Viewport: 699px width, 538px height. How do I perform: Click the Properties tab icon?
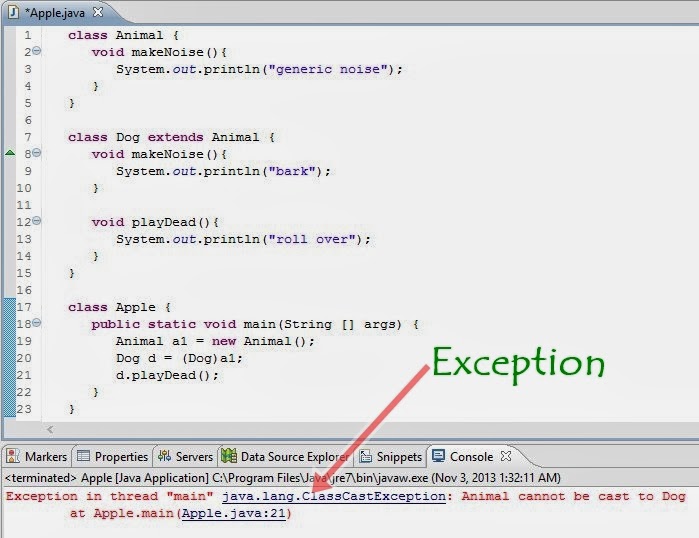tap(83, 456)
